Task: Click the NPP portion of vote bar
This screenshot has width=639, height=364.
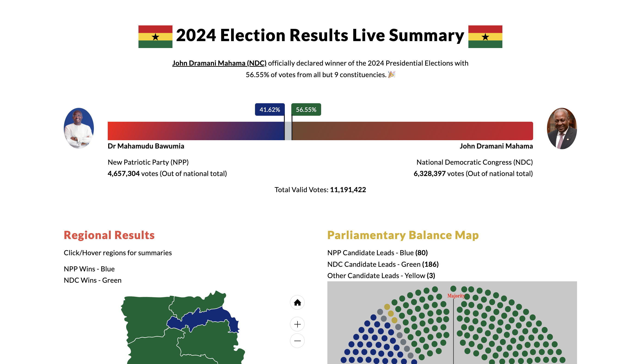Action: click(196, 131)
